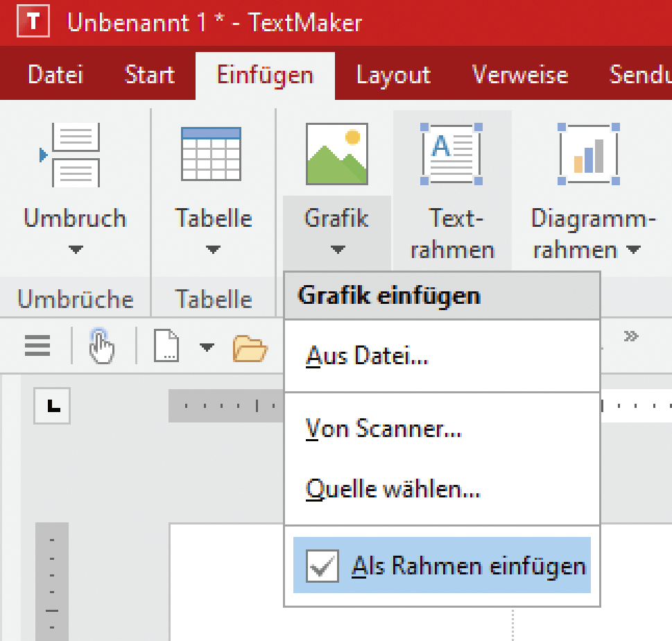
Task: Select Von Scanner... menu entry
Action: click(384, 429)
